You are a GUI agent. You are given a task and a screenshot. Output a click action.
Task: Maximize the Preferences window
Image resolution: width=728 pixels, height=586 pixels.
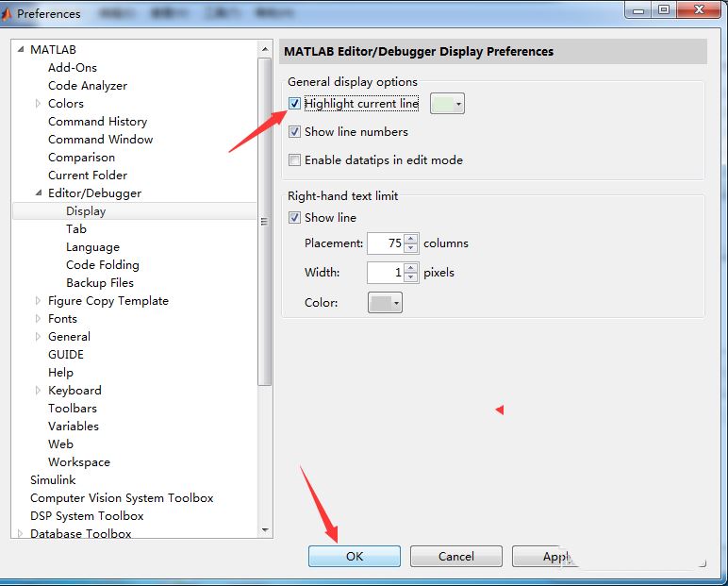(664, 9)
